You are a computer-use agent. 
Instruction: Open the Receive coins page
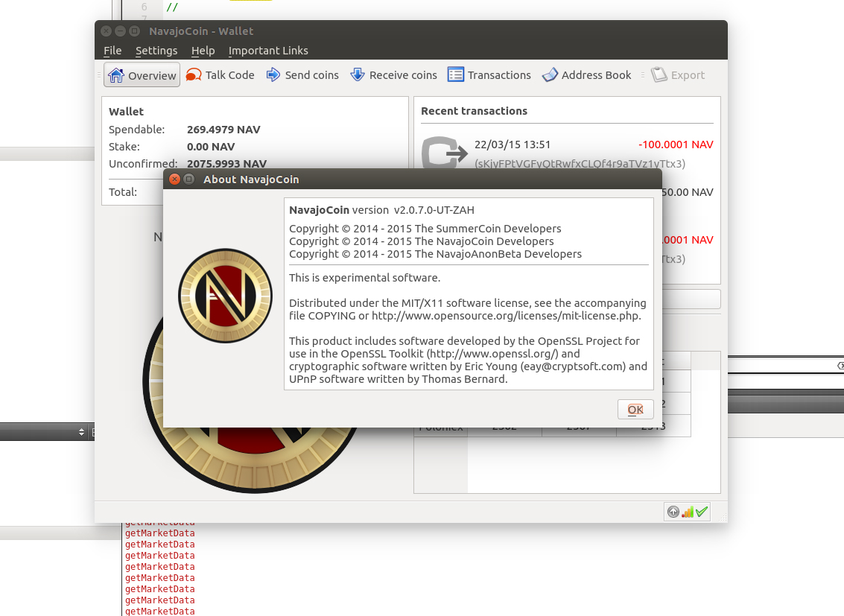point(393,75)
